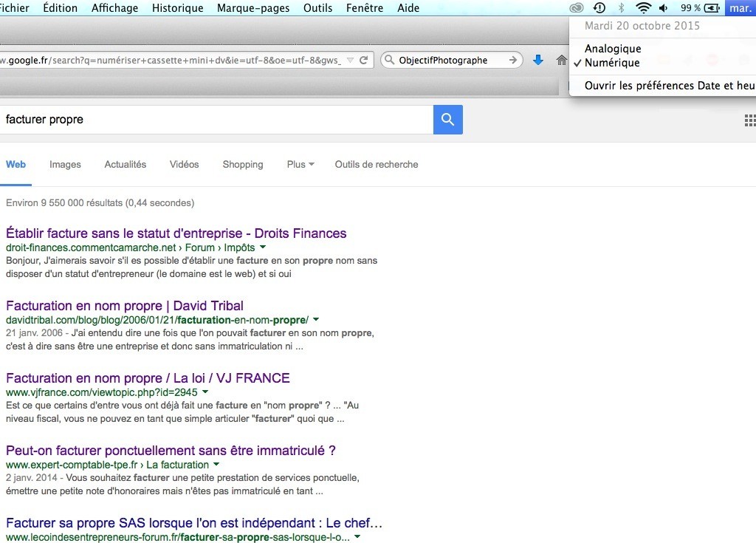Screen dimensions: 756x543
Task: Switch to the Web results tab
Action: pos(16,165)
